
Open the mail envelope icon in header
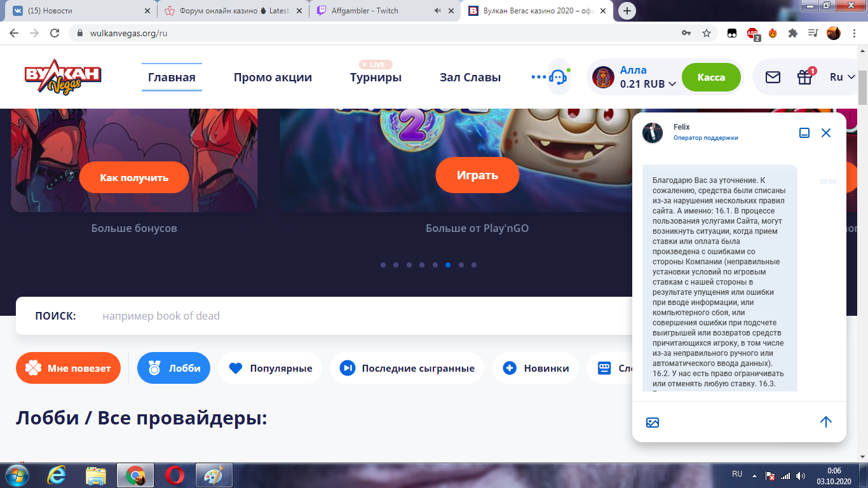point(773,77)
